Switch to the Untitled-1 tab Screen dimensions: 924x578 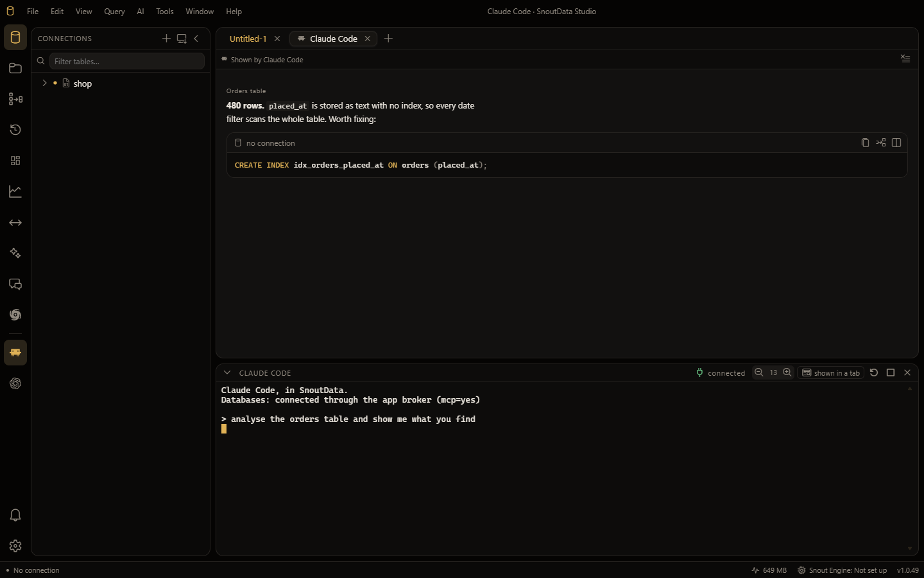[248, 39]
